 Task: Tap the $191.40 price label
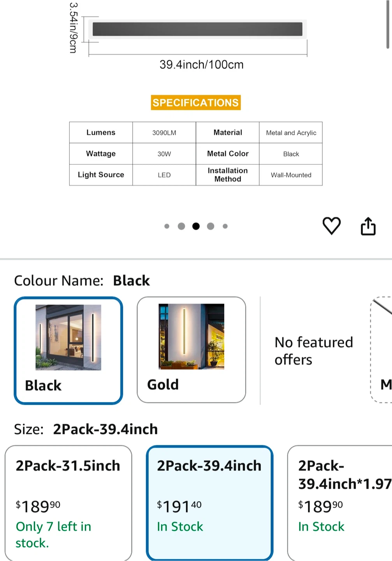click(179, 506)
